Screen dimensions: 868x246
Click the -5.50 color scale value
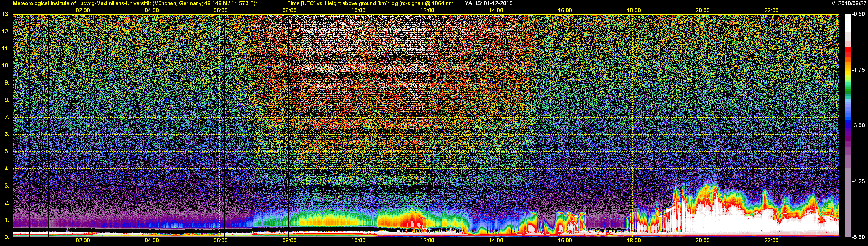pos(858,237)
